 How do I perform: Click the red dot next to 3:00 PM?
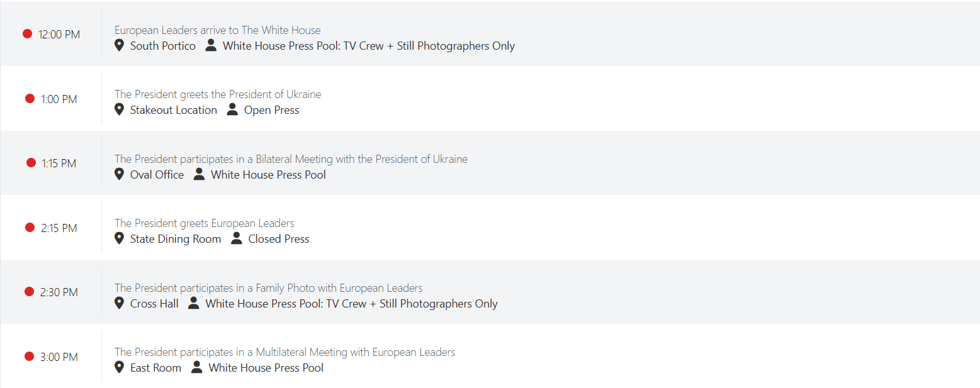(29, 357)
